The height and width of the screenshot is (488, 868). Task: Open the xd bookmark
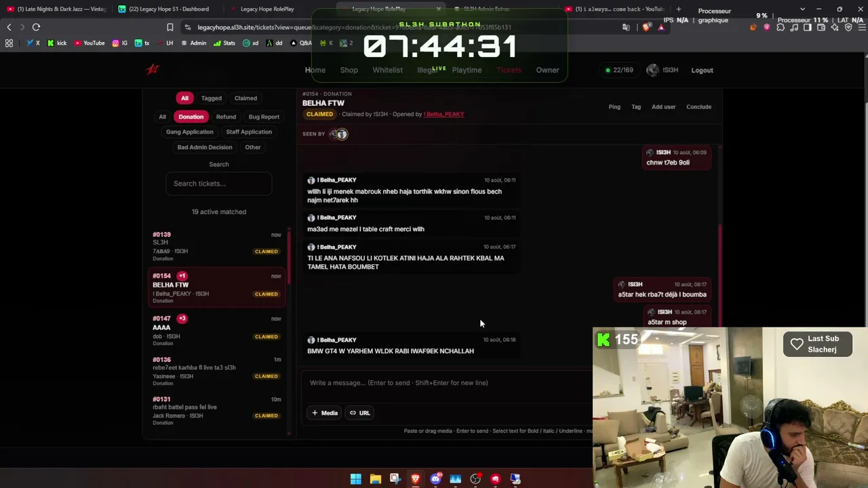(x=251, y=43)
